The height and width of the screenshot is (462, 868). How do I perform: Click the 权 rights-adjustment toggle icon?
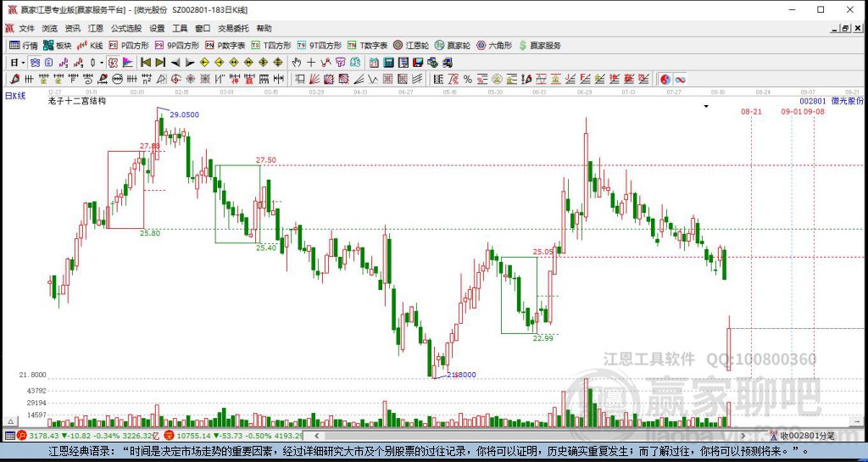click(x=113, y=63)
